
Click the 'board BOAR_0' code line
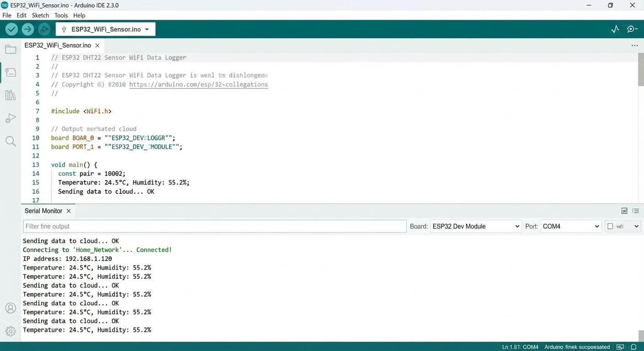coord(113,138)
